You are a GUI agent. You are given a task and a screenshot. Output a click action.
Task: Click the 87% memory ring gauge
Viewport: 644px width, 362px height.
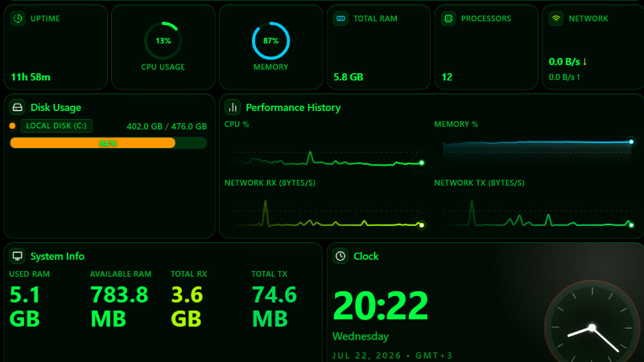tap(270, 41)
